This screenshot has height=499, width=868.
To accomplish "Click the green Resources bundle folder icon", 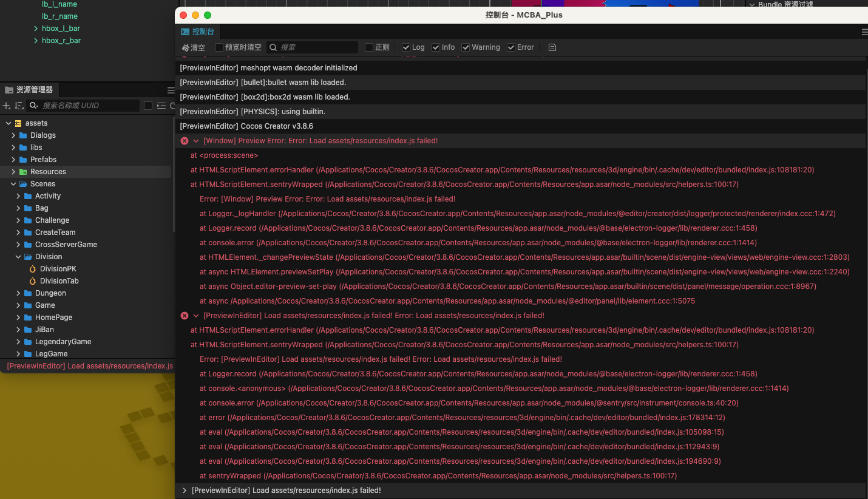I will coord(23,172).
